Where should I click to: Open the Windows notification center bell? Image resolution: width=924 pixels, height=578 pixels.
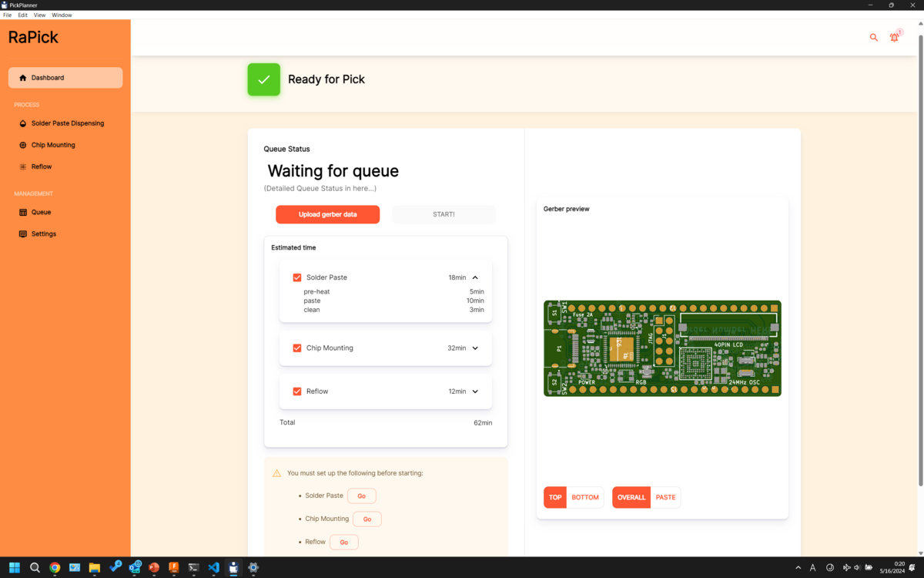coord(912,567)
